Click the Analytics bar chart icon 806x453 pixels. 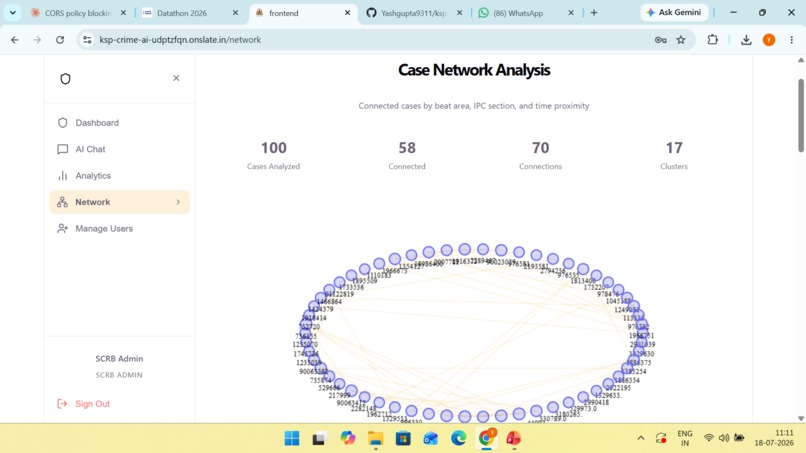[63, 176]
